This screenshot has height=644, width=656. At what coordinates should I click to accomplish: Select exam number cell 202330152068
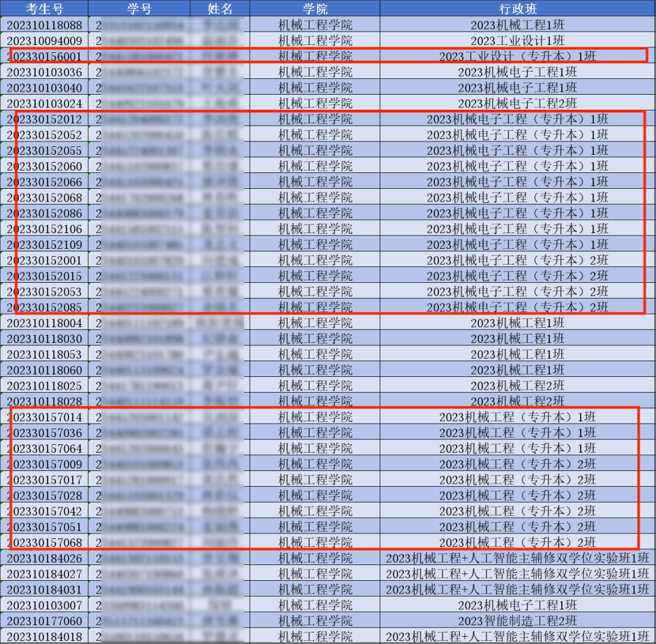(x=44, y=197)
